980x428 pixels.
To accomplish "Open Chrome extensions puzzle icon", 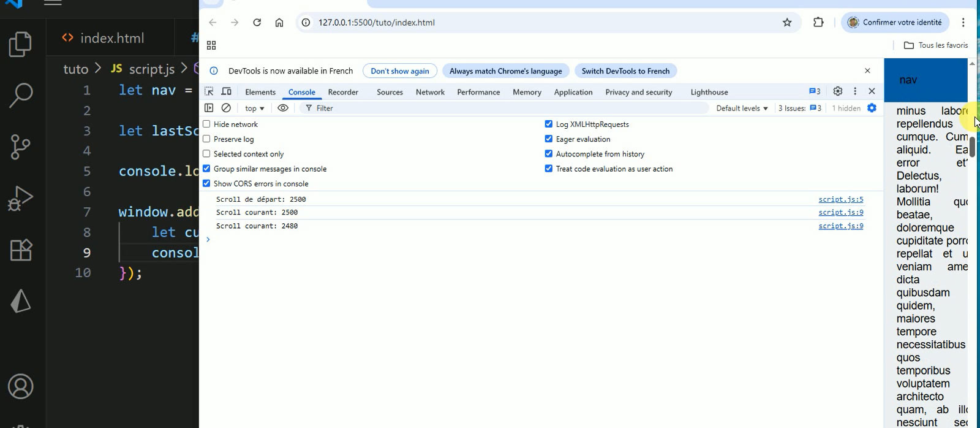I will click(x=818, y=23).
